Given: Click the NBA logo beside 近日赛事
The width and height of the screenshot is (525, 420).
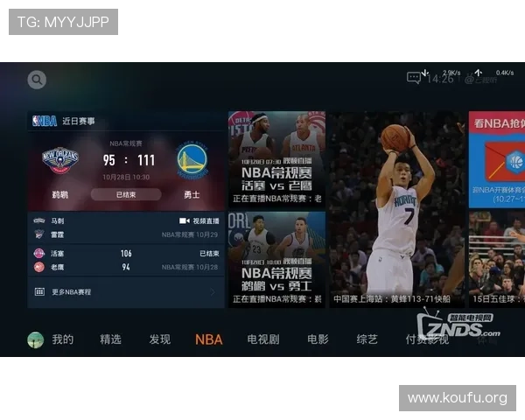Looking at the screenshot, I should tap(45, 121).
